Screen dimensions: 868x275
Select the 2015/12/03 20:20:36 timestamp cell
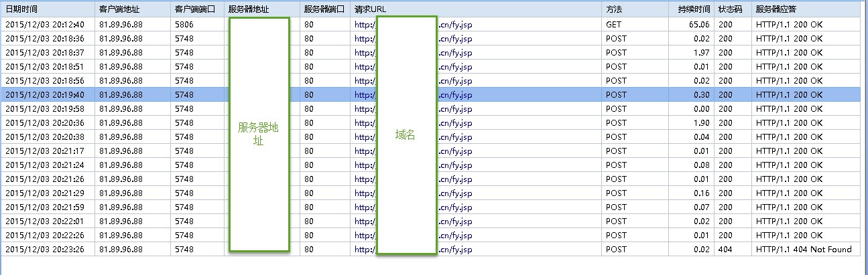[x=45, y=122]
